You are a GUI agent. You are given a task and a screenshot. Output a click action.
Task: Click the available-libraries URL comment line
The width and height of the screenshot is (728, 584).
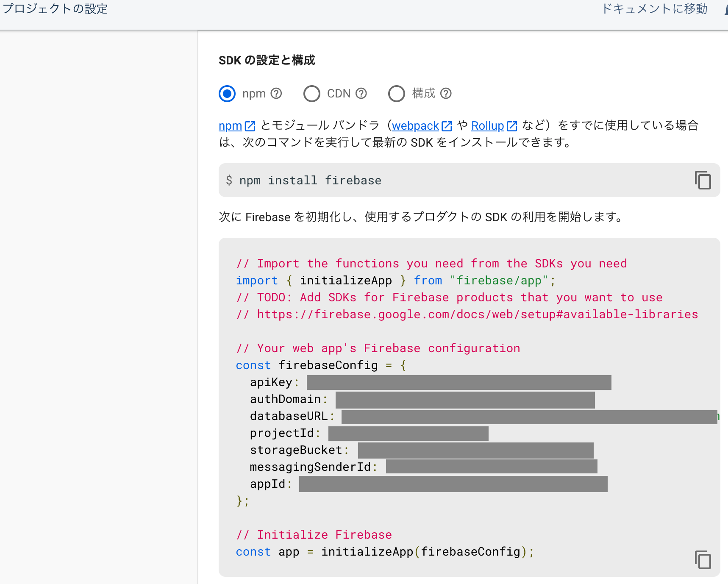tap(467, 314)
